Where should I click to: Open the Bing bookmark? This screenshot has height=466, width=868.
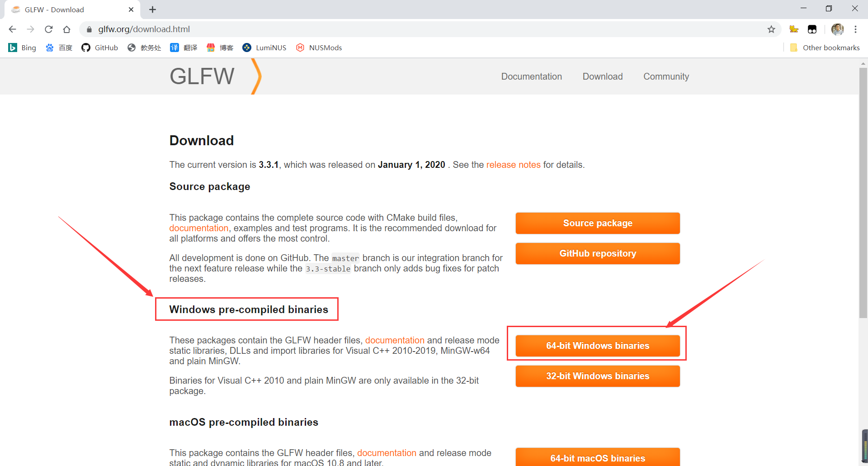tap(22, 48)
